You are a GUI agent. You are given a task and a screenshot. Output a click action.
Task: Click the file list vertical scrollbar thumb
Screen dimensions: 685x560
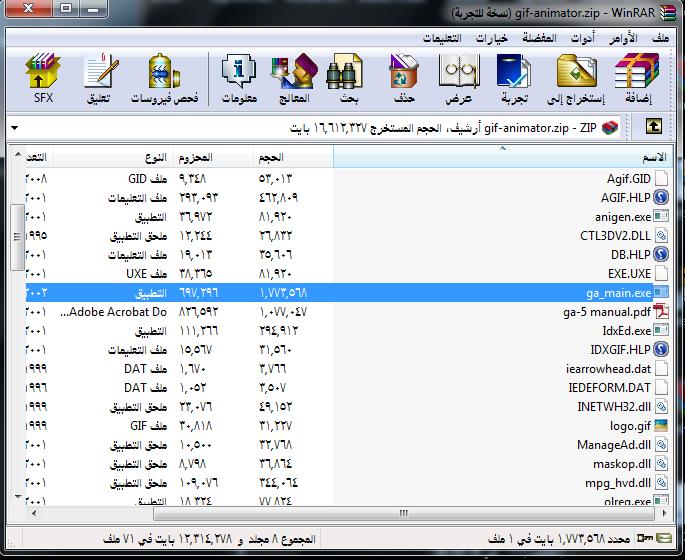(15, 237)
